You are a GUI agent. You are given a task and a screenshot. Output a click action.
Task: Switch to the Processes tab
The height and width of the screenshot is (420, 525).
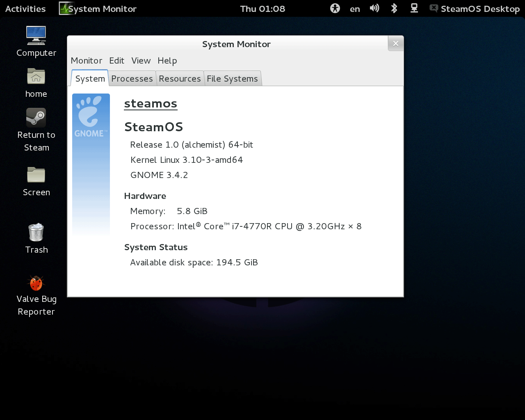132,78
